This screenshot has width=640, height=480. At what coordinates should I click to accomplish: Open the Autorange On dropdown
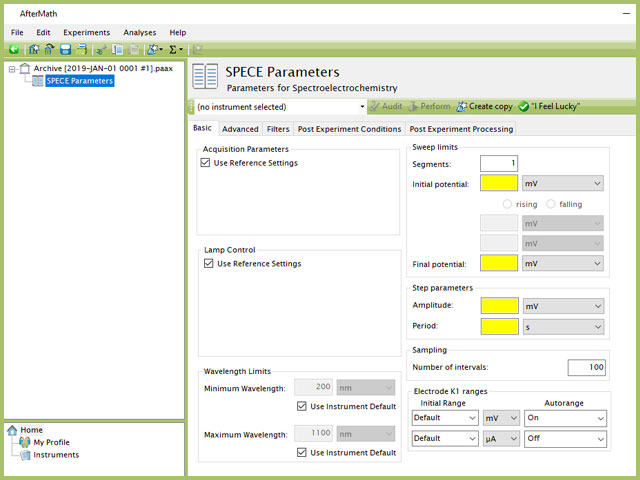[565, 418]
